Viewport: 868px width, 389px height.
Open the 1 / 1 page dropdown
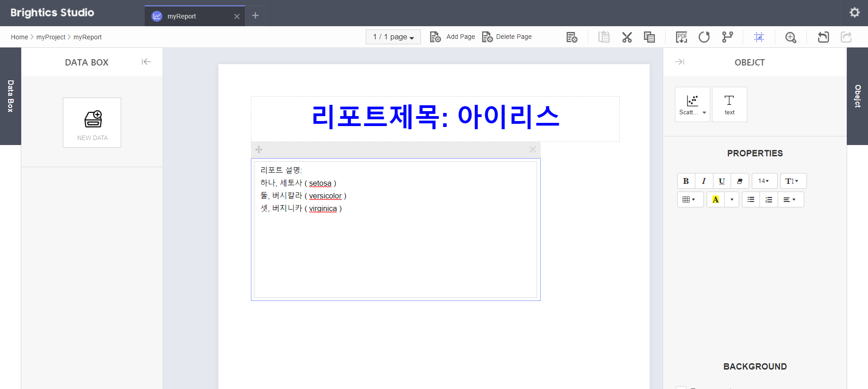393,37
